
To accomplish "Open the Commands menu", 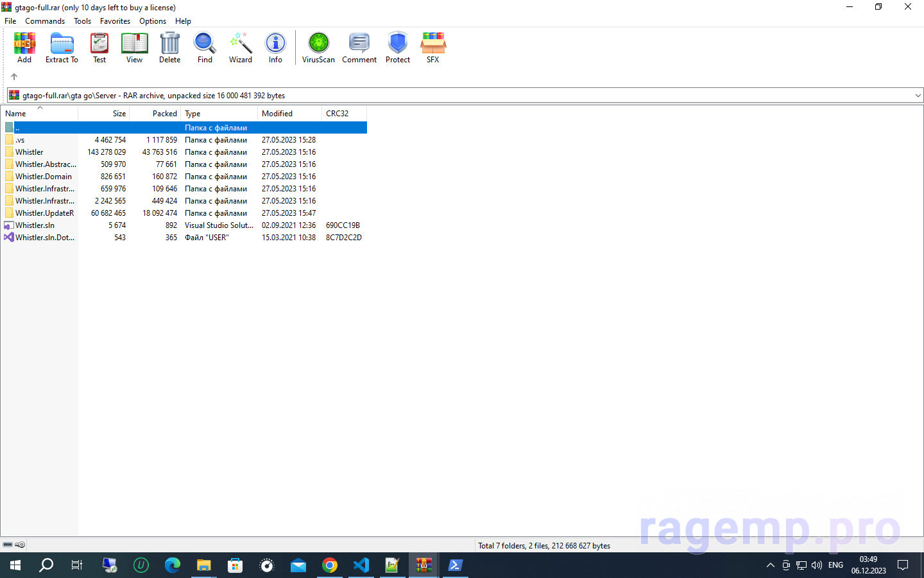I will point(45,21).
